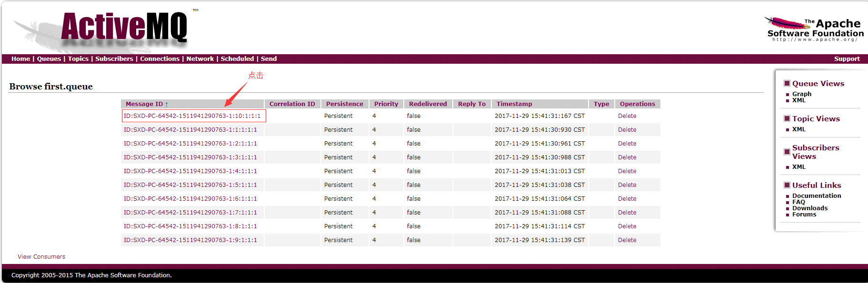This screenshot has height=283, width=868.
Task: Sort by Correlation ID column header
Action: point(292,104)
